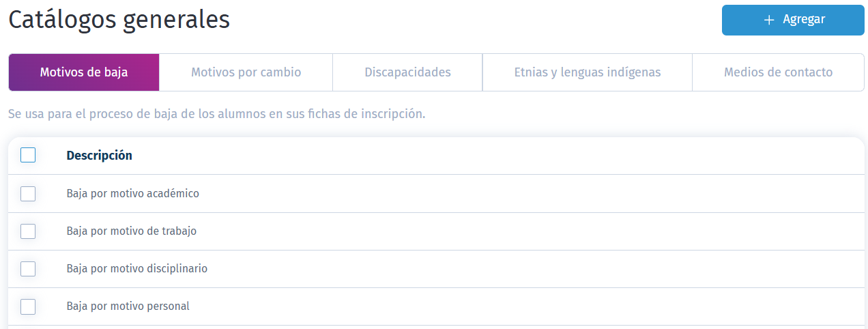The height and width of the screenshot is (329, 868).
Task: Check Baja por motivo de trabajo checkbox
Action: 28,231
